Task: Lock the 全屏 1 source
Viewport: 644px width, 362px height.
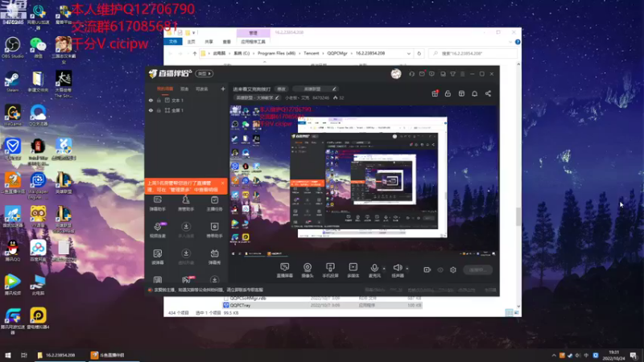Action: click(159, 110)
